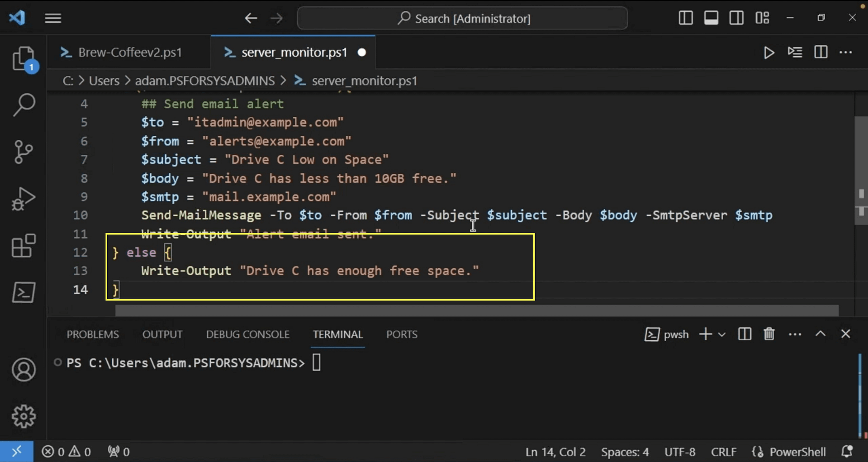This screenshot has height=462, width=868.
Task: Open the PowerShell extension panel icon
Action: click(24, 292)
